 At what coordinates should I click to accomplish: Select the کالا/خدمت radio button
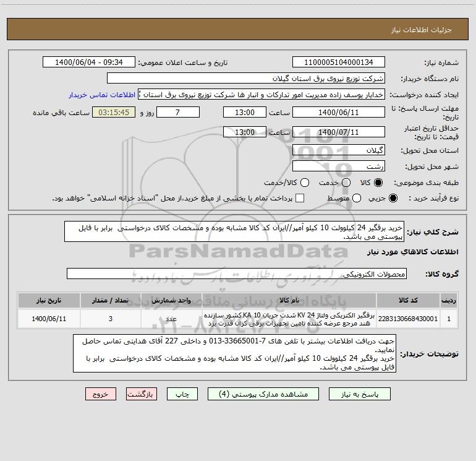click(x=305, y=183)
